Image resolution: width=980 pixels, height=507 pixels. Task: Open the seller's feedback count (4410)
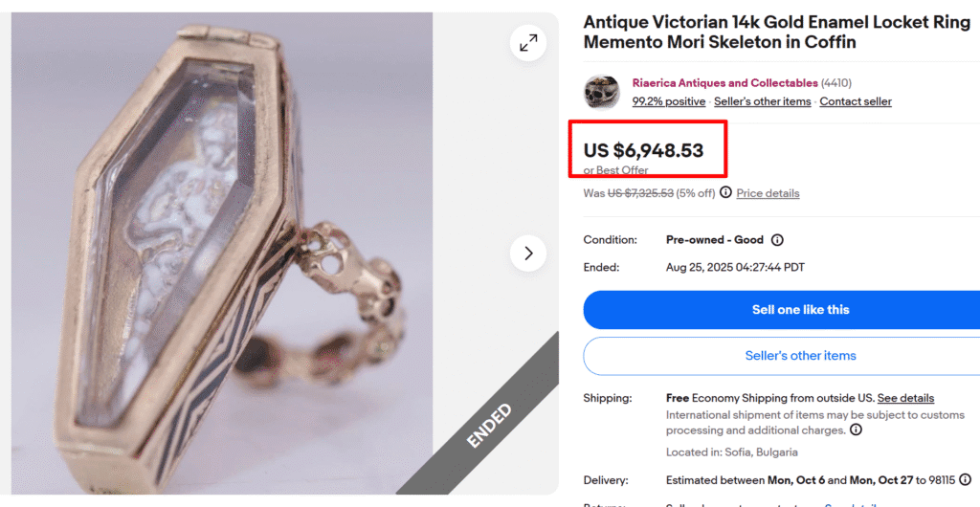836,83
